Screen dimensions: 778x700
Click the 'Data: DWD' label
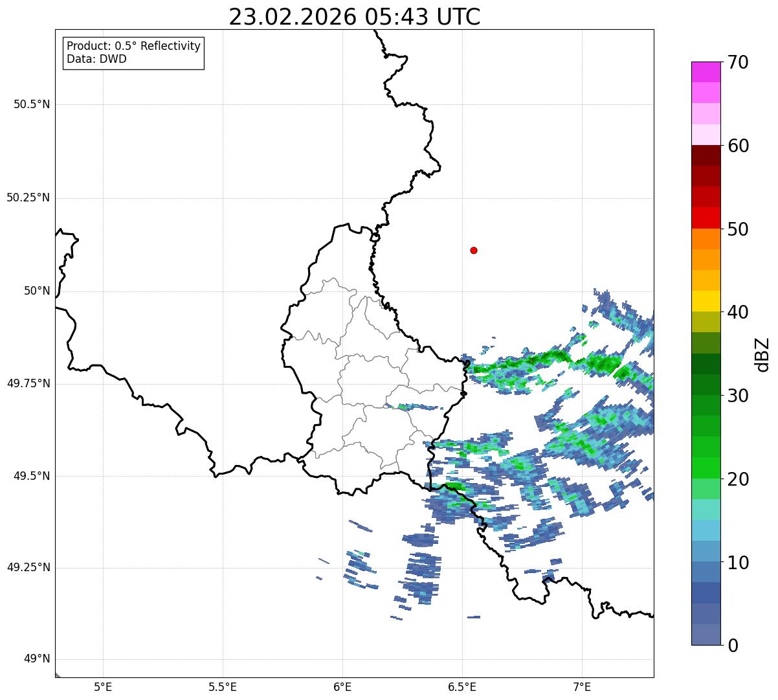pyautogui.click(x=96, y=59)
